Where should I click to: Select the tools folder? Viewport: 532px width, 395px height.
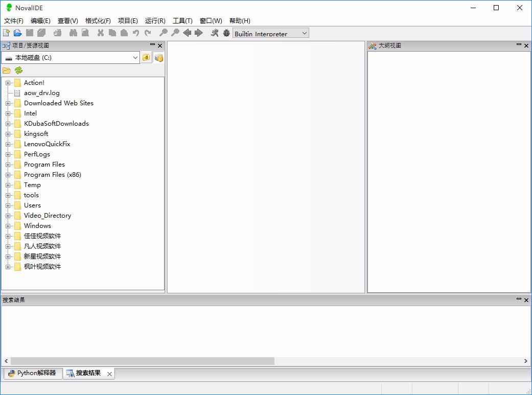click(x=31, y=195)
